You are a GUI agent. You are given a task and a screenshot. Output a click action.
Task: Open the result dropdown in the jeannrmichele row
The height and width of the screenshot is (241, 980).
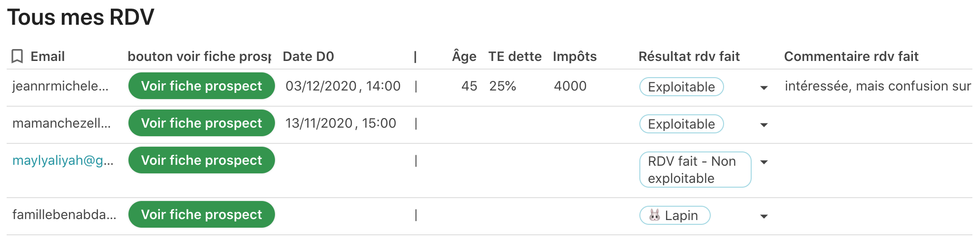[x=764, y=88]
